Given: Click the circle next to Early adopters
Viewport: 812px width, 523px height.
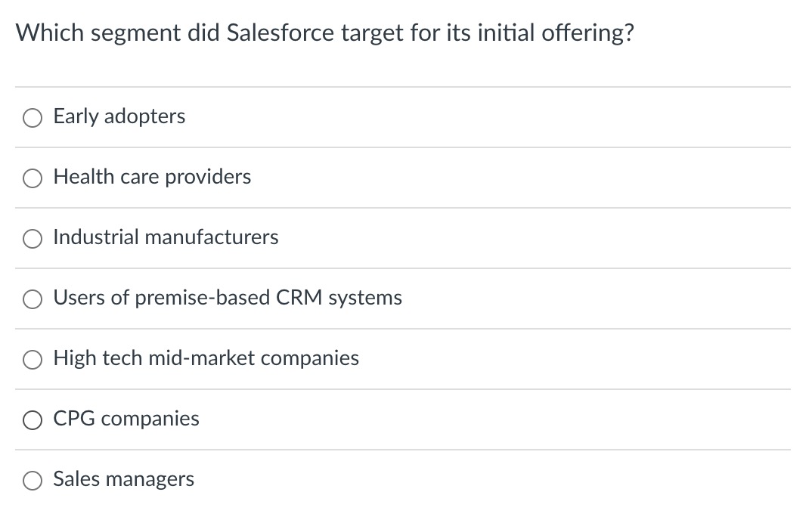Looking at the screenshot, I should coord(32,117).
